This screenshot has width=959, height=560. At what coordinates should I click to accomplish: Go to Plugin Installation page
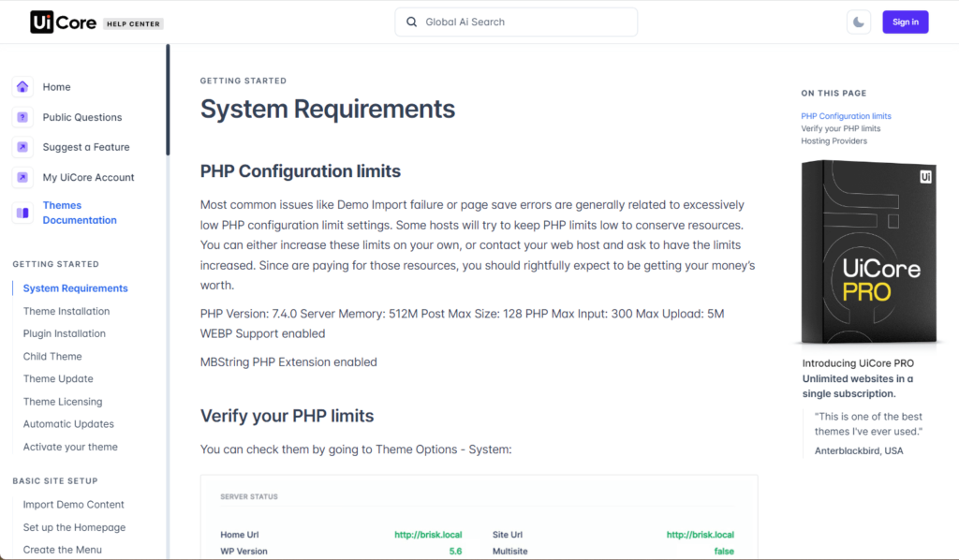pyautogui.click(x=65, y=333)
